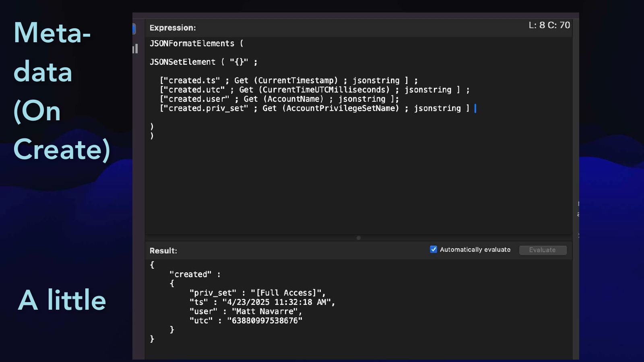This screenshot has height=362, width=644.
Task: Click the "priv_set" result row
Action: click(x=258, y=293)
